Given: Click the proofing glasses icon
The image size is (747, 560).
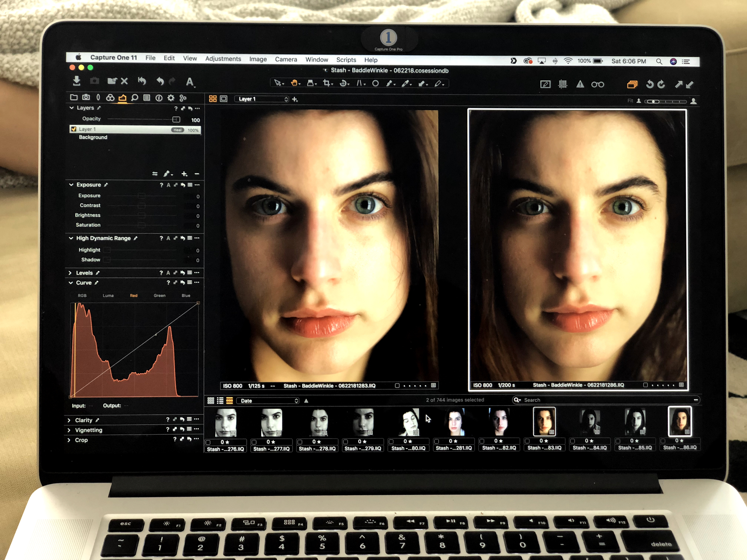Looking at the screenshot, I should (x=597, y=85).
